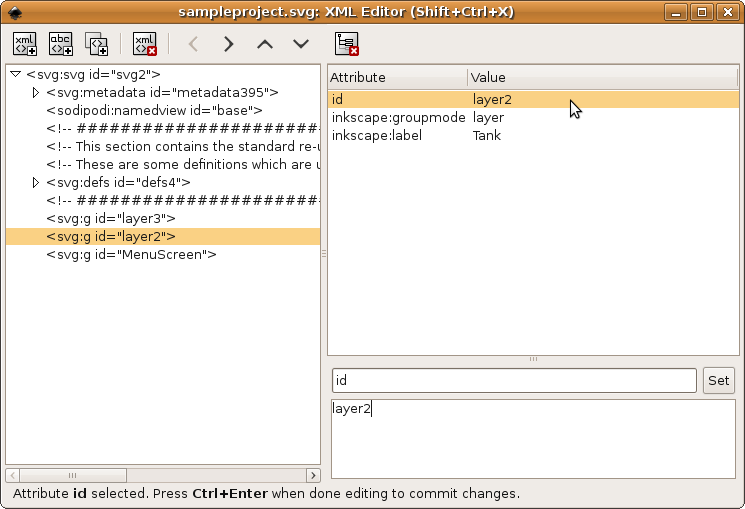Click the attribute value text area containing 'layer2'

[533, 439]
